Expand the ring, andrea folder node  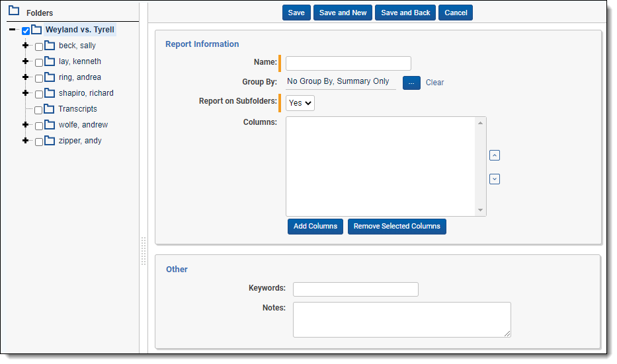click(x=26, y=77)
